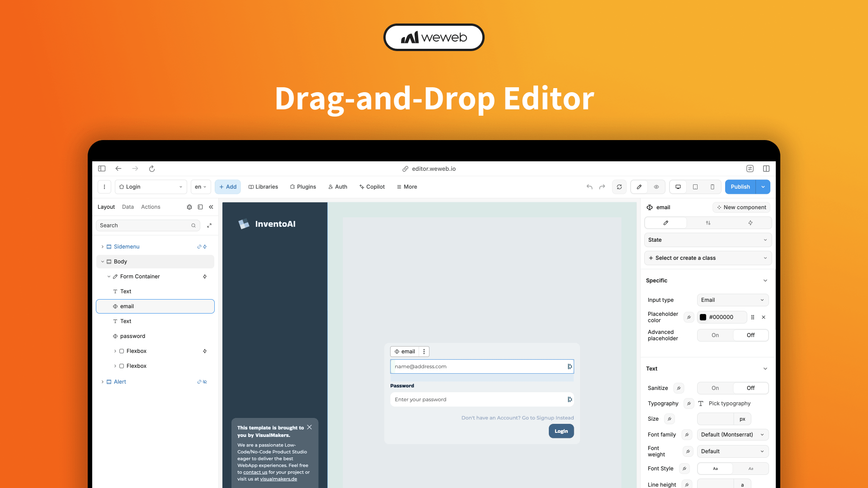Remove placeholder color with X icon

pos(764,317)
